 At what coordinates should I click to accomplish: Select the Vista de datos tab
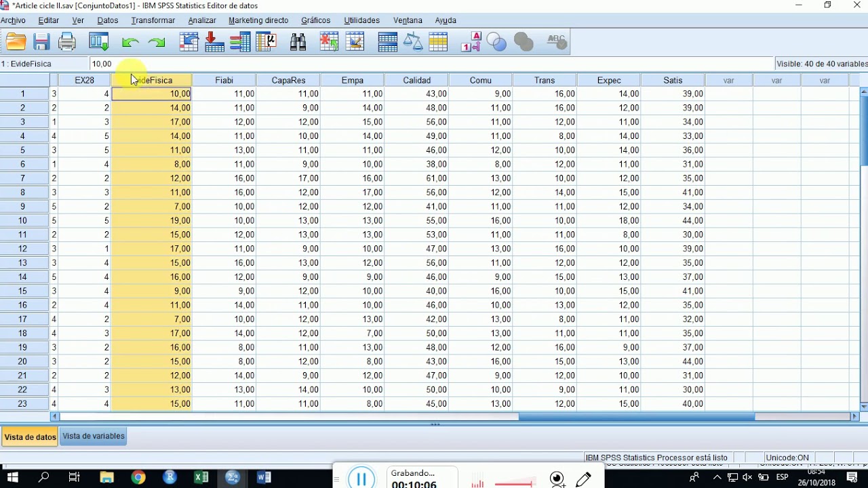31,437
